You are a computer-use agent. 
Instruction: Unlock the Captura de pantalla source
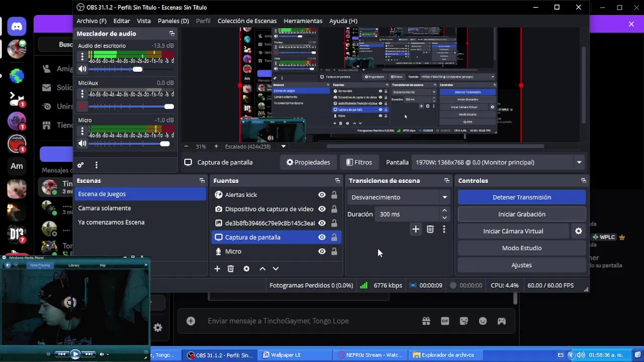334,237
